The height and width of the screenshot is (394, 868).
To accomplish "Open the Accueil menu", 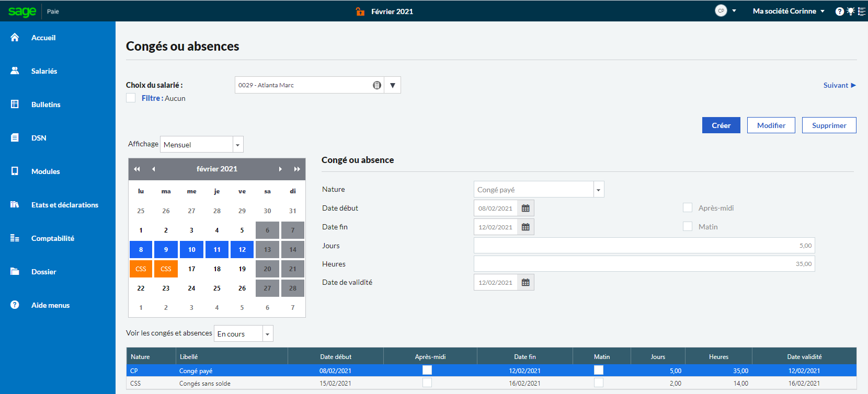I will point(43,38).
